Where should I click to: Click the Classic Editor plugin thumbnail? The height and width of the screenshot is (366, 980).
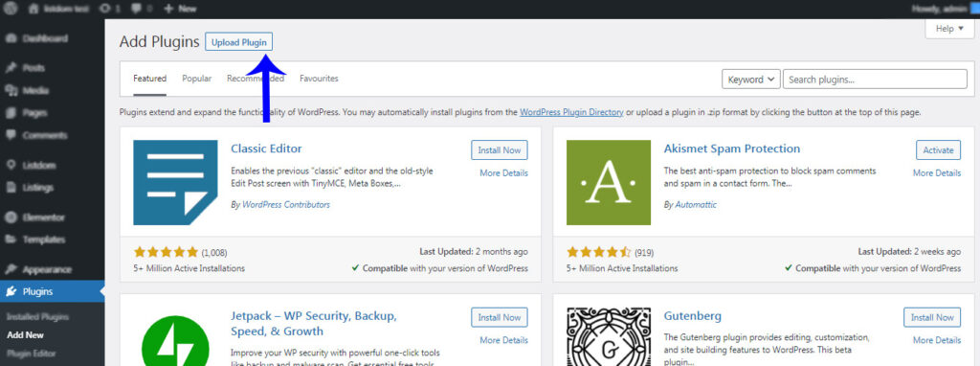tap(176, 182)
